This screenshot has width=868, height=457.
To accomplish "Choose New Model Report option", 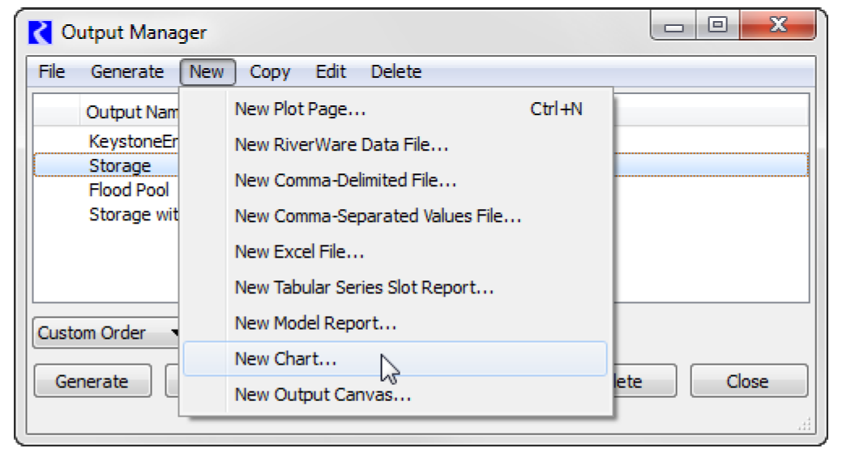I will [x=315, y=323].
